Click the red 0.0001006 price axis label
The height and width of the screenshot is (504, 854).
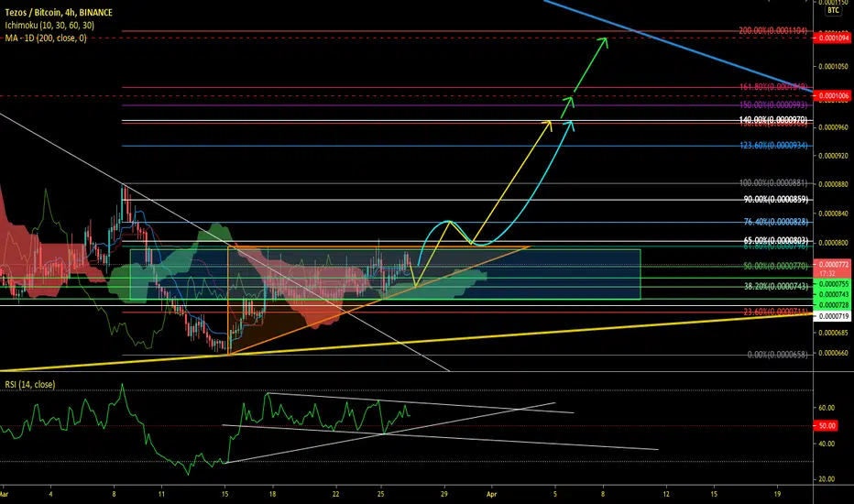[x=833, y=96]
